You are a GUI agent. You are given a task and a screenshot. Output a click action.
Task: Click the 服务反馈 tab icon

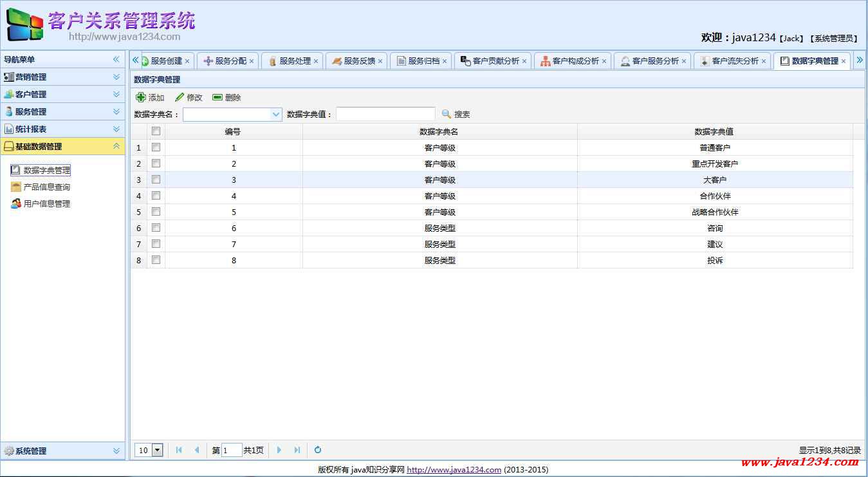[x=337, y=61]
